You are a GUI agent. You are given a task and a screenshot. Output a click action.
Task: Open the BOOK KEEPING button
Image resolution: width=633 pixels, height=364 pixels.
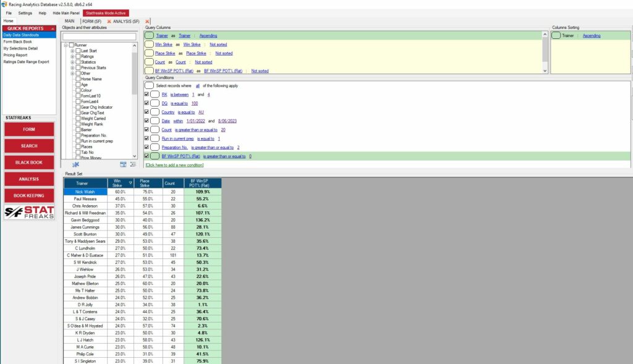point(29,196)
